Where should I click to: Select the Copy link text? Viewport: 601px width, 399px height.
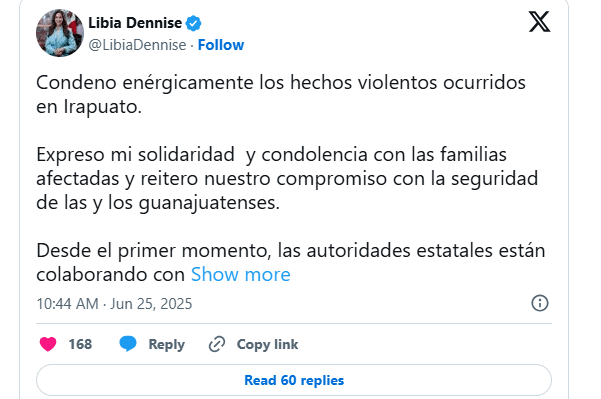267,344
